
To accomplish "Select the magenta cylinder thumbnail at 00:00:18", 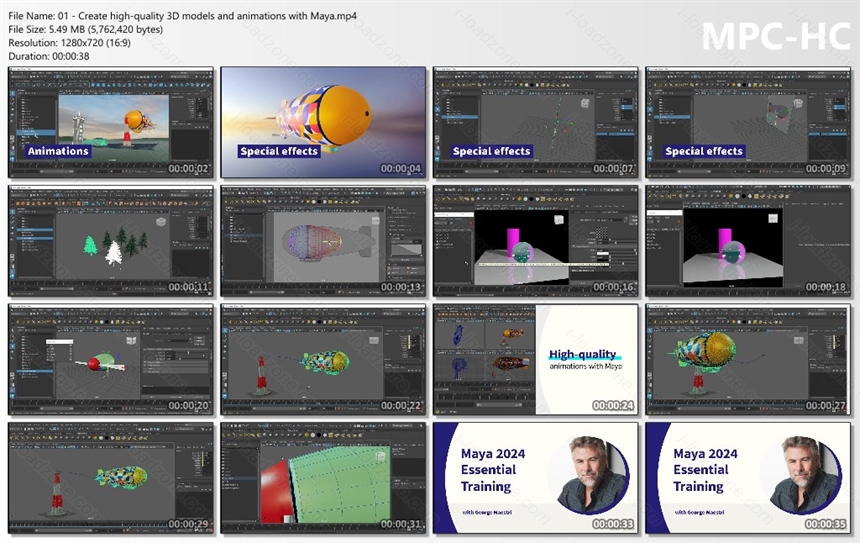I will click(748, 241).
